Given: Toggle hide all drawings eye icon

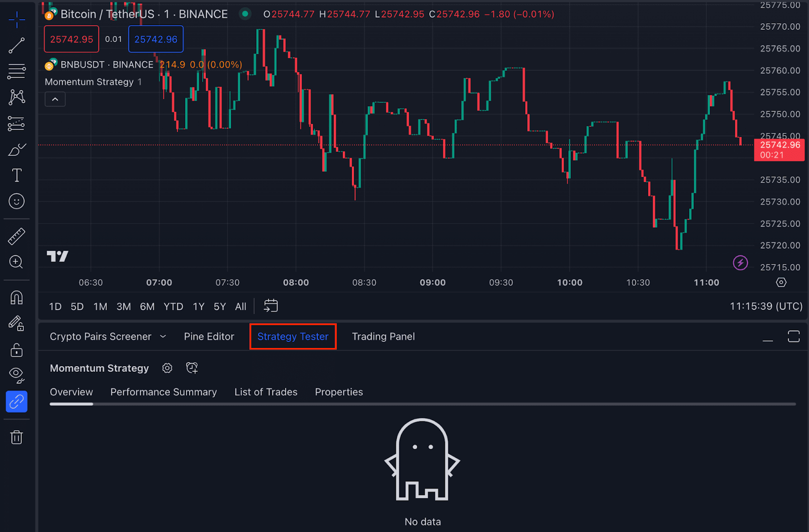Looking at the screenshot, I should coord(17,375).
